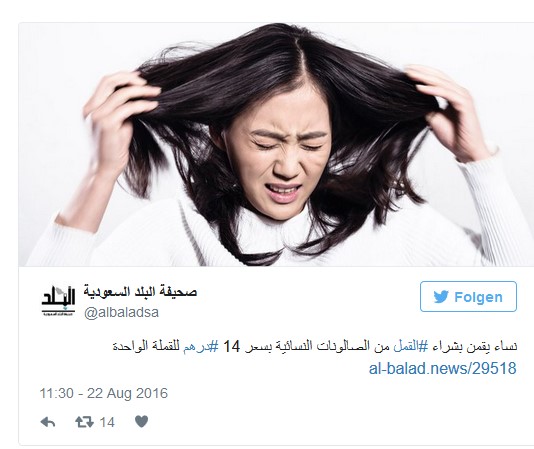The height and width of the screenshot is (449, 534).
Task: Open the Al-Balad newspaper avatar logo
Action: point(58,300)
